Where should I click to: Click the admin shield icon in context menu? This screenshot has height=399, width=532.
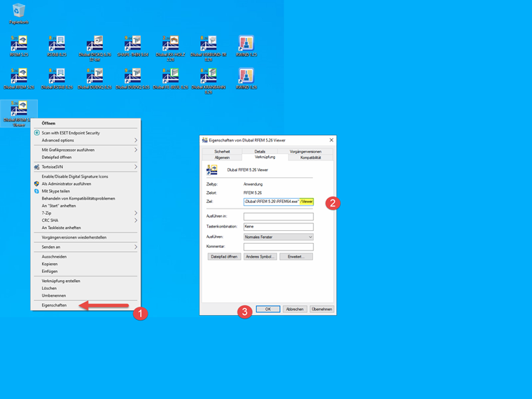(37, 183)
